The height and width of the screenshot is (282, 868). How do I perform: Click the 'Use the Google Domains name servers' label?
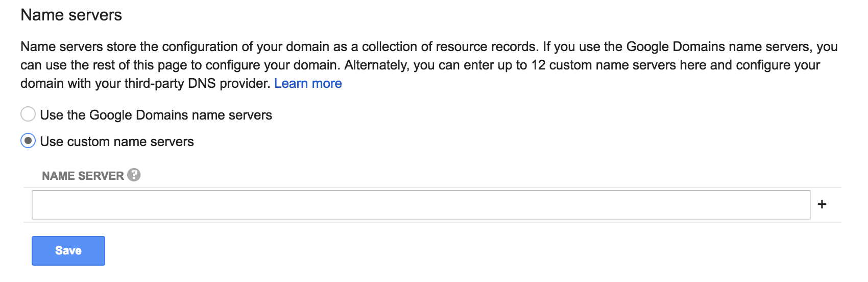pyautogui.click(x=156, y=115)
